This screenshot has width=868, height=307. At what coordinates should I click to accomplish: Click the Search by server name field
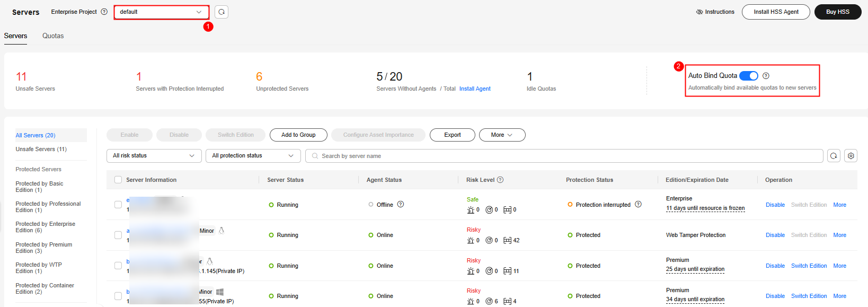pyautogui.click(x=564, y=156)
